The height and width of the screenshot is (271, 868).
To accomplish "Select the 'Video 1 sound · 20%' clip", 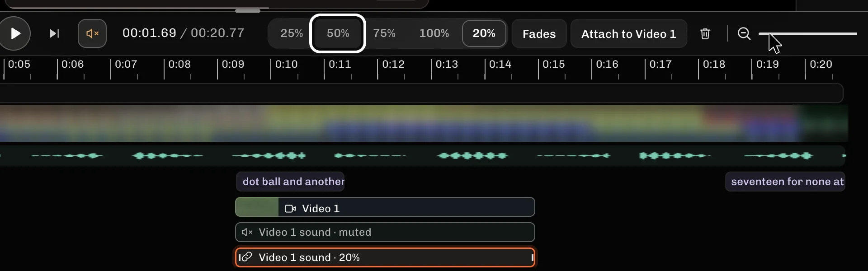I will 385,257.
